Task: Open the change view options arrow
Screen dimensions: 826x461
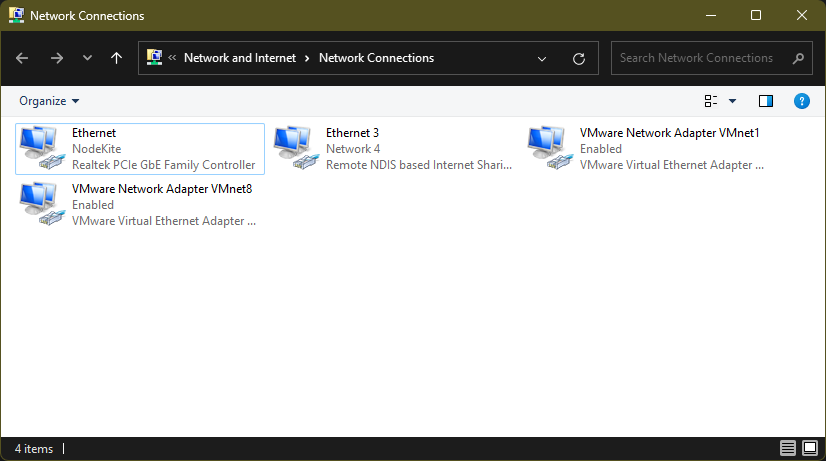Action: click(732, 101)
